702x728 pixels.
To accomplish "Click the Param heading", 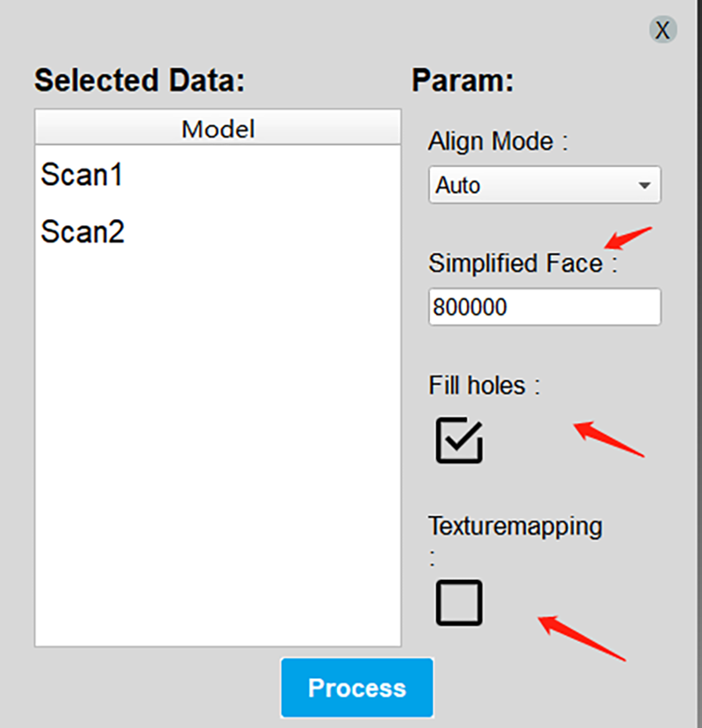I will point(462,81).
